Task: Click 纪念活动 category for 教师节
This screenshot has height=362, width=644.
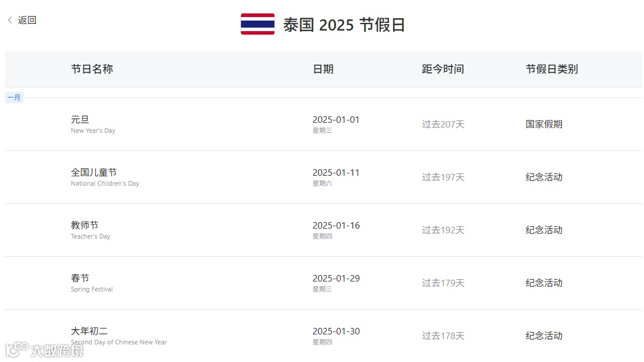Action: 544,230
